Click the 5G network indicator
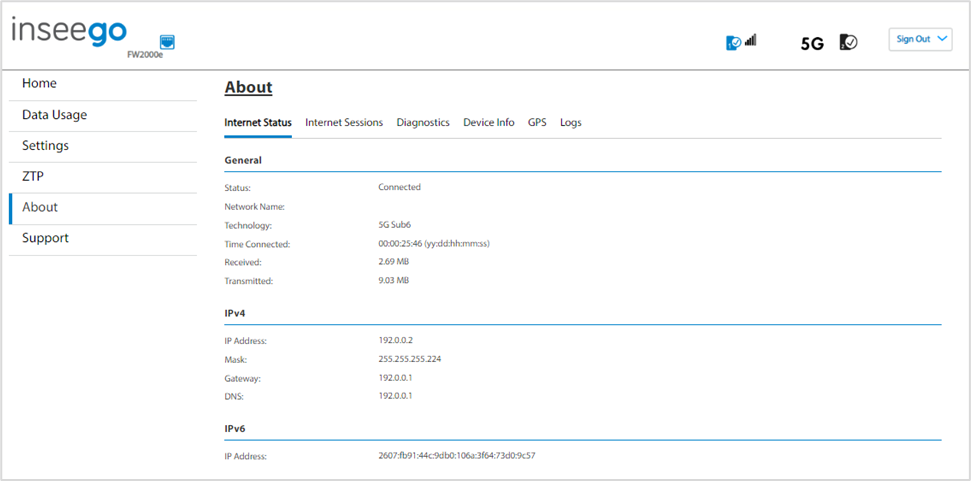Screen dimensions: 971x481 [x=812, y=44]
